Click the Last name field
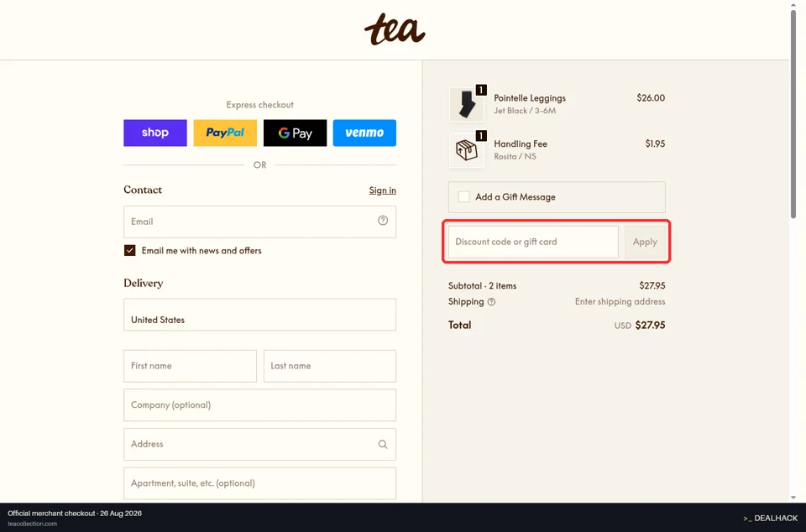 (x=330, y=366)
